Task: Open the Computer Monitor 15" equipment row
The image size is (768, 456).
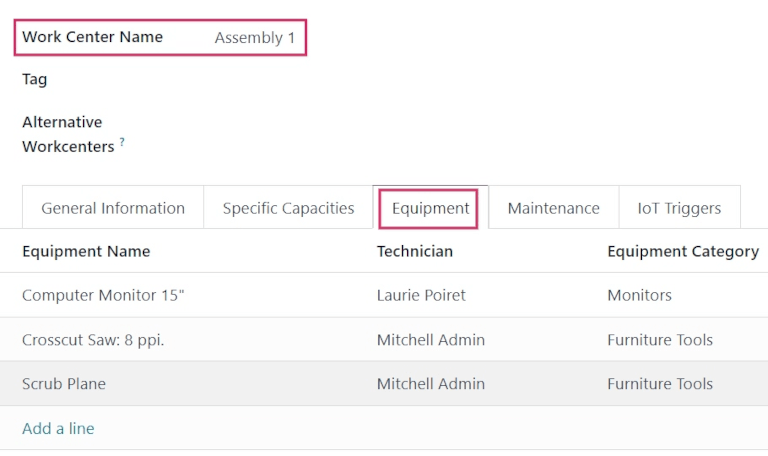Action: coord(103,295)
